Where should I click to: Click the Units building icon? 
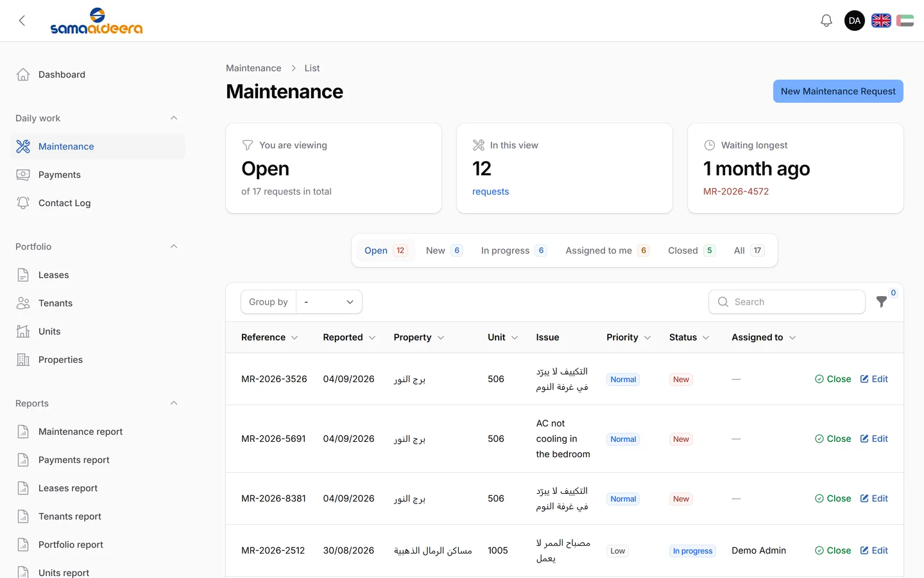pyautogui.click(x=23, y=331)
